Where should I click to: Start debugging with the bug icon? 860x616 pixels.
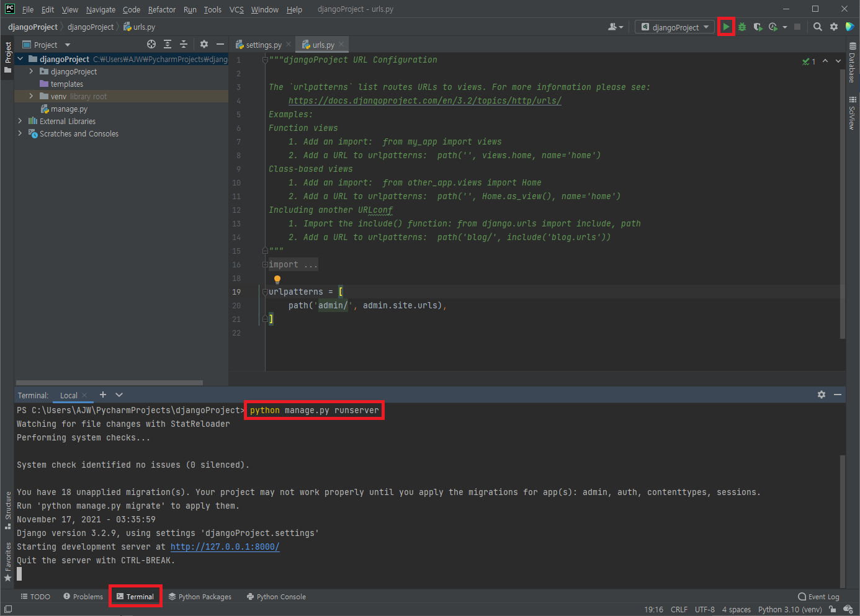[741, 27]
